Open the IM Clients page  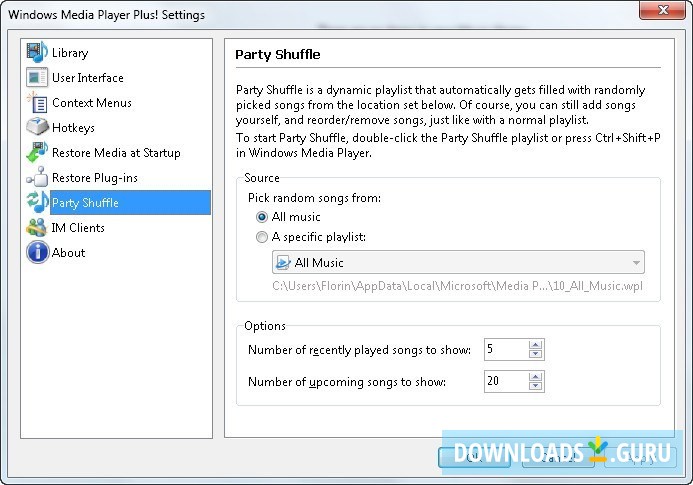click(x=78, y=228)
